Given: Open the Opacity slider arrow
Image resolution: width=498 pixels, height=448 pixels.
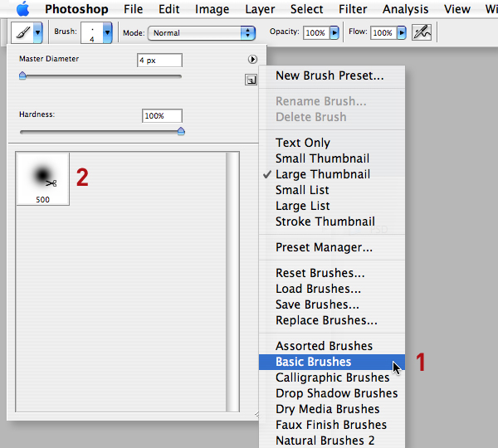Looking at the screenshot, I should point(334,32).
